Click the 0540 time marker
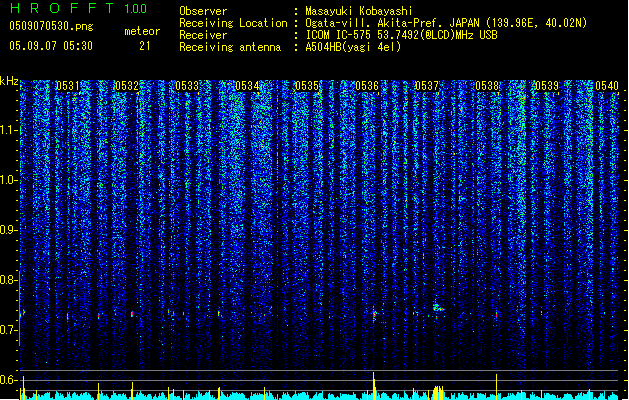Screen dimensions: 629x400 [607, 86]
